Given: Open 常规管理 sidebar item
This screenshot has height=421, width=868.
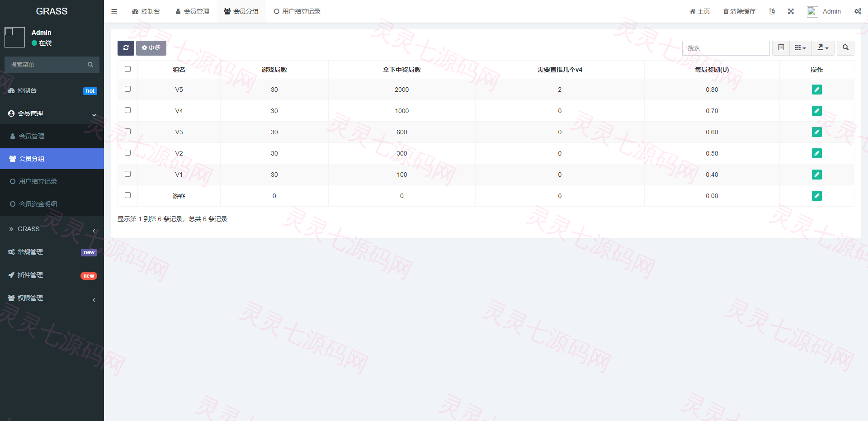Looking at the screenshot, I should pos(52,252).
